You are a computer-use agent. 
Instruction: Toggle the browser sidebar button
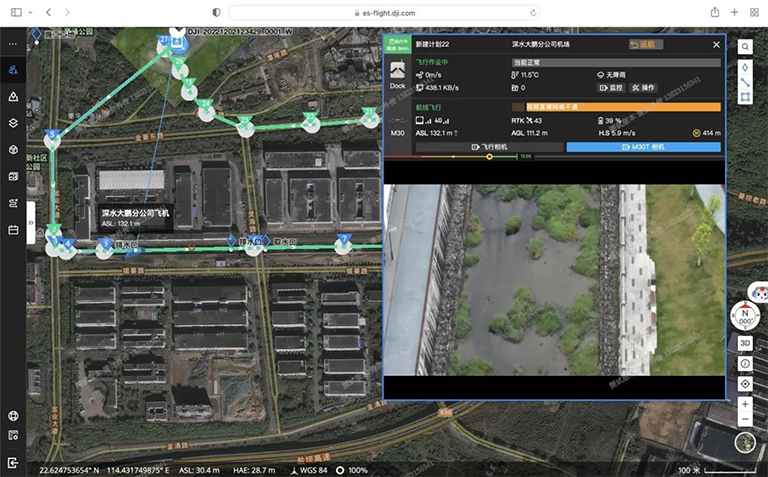pos(16,12)
